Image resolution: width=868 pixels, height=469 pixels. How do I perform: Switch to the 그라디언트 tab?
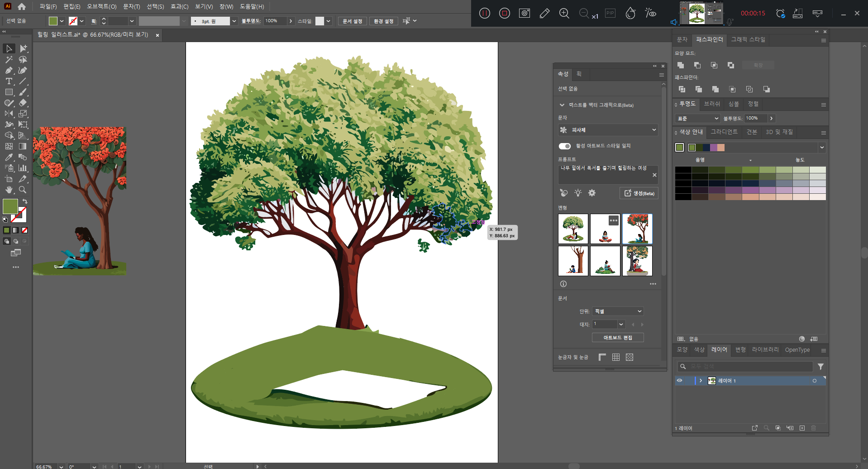[x=724, y=132]
